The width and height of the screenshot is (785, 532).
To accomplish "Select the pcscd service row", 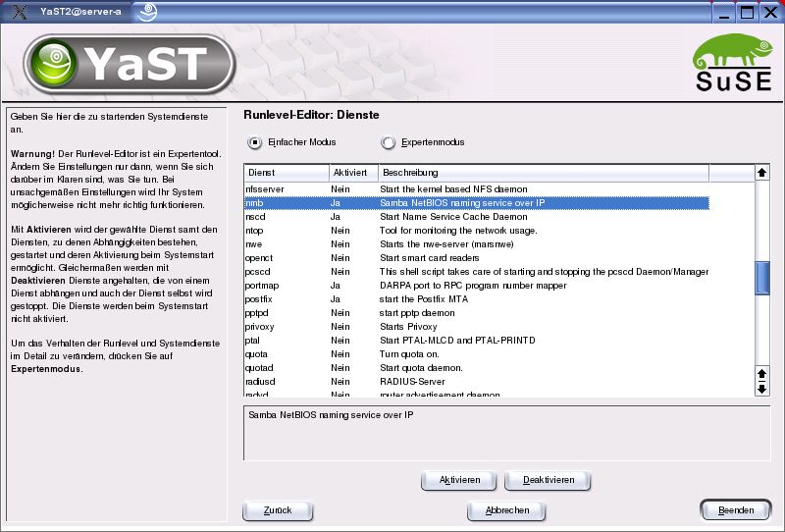I will [x=477, y=272].
